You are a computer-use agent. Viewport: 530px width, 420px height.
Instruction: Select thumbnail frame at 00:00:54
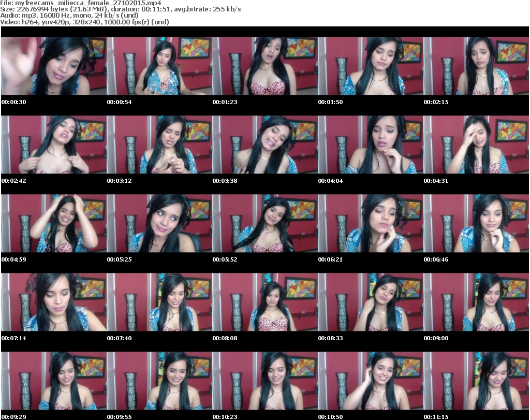tap(159, 66)
